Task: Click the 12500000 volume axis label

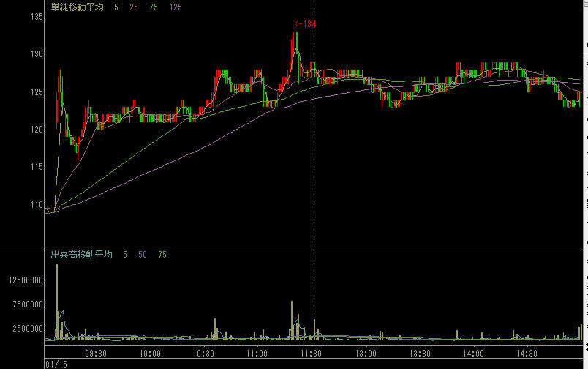Action: (x=26, y=280)
